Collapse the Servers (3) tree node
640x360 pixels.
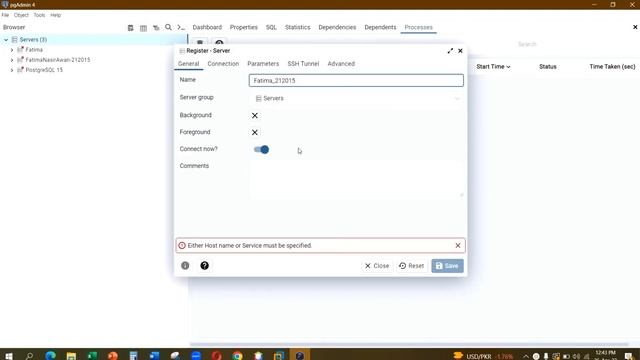pyautogui.click(x=6, y=40)
